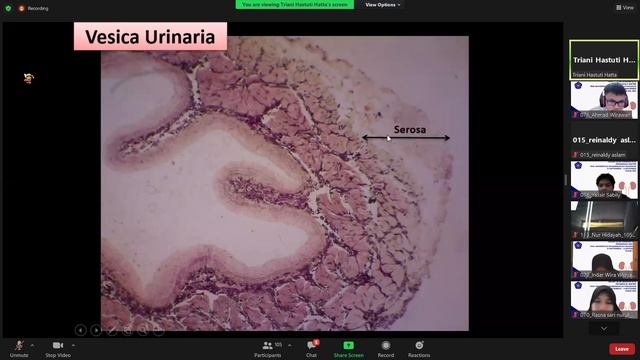Start Share Screen
640x360 pixels.
pyautogui.click(x=348, y=349)
